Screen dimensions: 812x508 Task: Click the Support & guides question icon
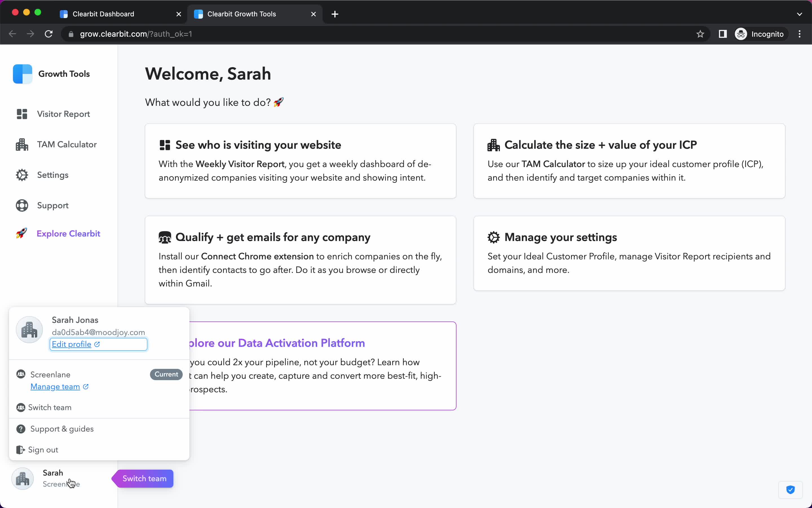[x=21, y=429]
